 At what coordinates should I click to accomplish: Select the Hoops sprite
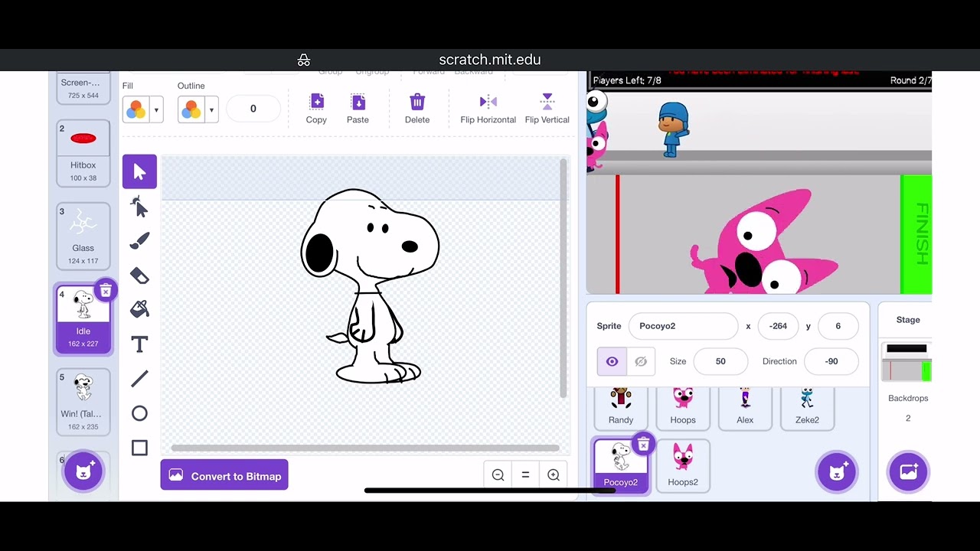coord(683,408)
